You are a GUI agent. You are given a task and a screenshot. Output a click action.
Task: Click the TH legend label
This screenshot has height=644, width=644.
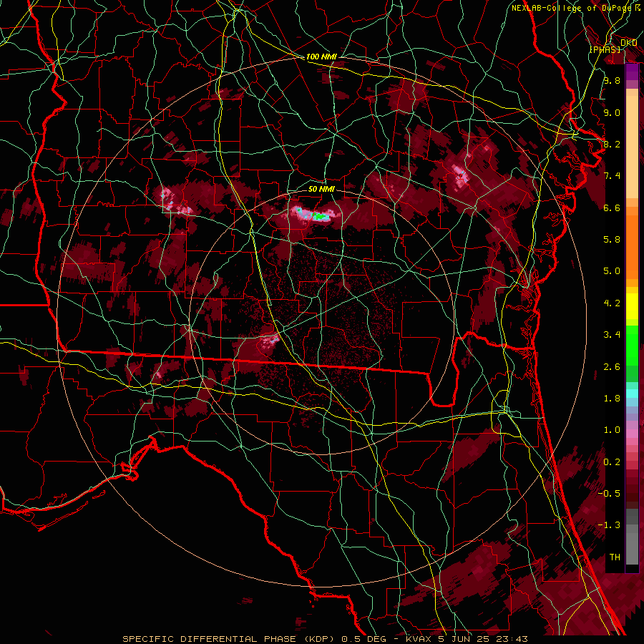click(x=615, y=557)
